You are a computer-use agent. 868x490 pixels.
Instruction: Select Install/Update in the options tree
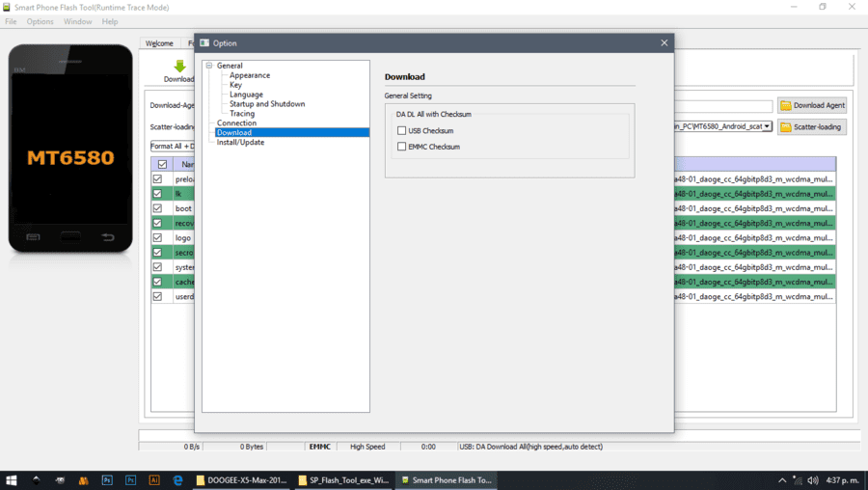point(240,143)
